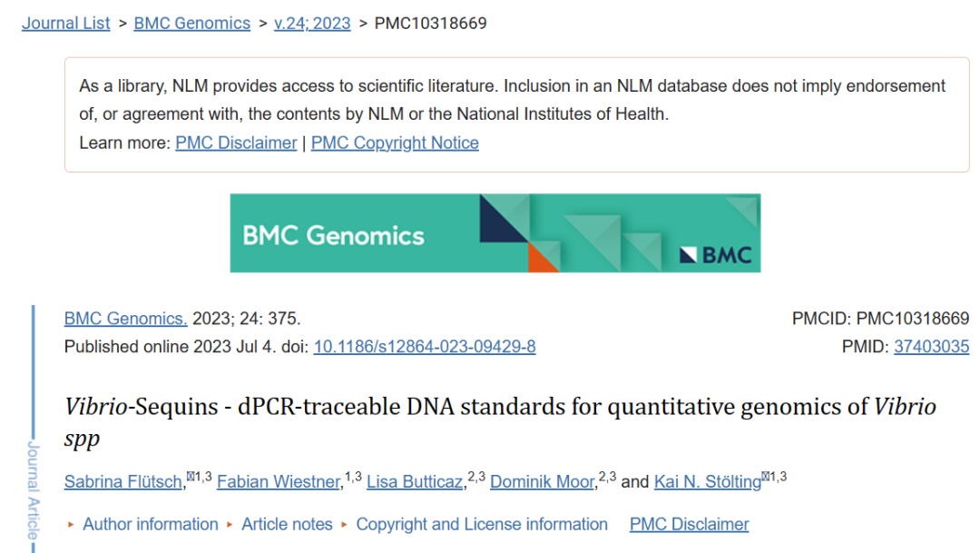Go to Journal List breadcrumb
This screenshot has width=980, height=553.
(x=65, y=23)
